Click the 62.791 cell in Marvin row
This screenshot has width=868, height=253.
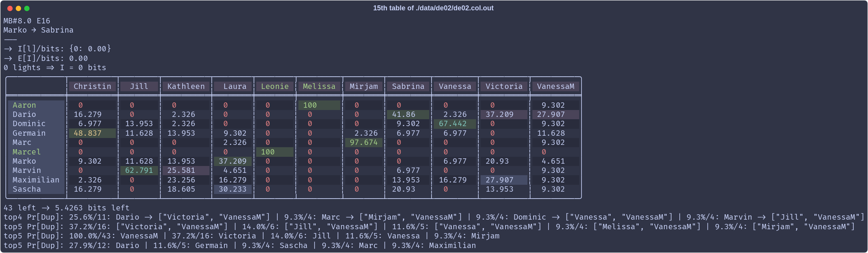pyautogui.click(x=139, y=171)
